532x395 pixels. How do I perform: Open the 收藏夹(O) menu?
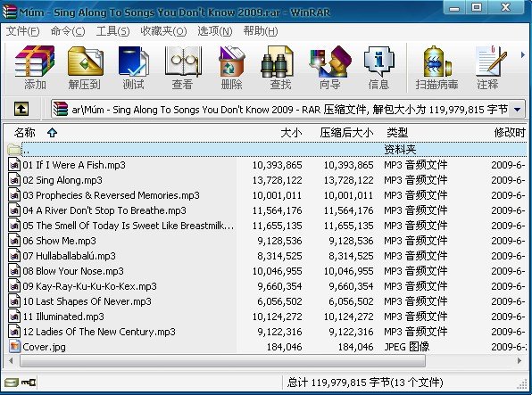pos(163,31)
